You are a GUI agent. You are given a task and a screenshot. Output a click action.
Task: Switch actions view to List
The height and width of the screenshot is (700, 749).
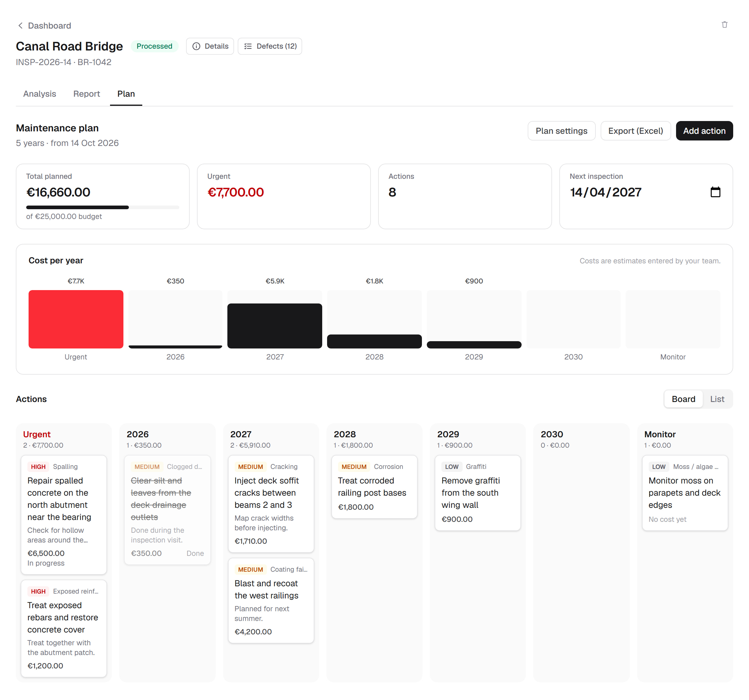click(x=717, y=399)
